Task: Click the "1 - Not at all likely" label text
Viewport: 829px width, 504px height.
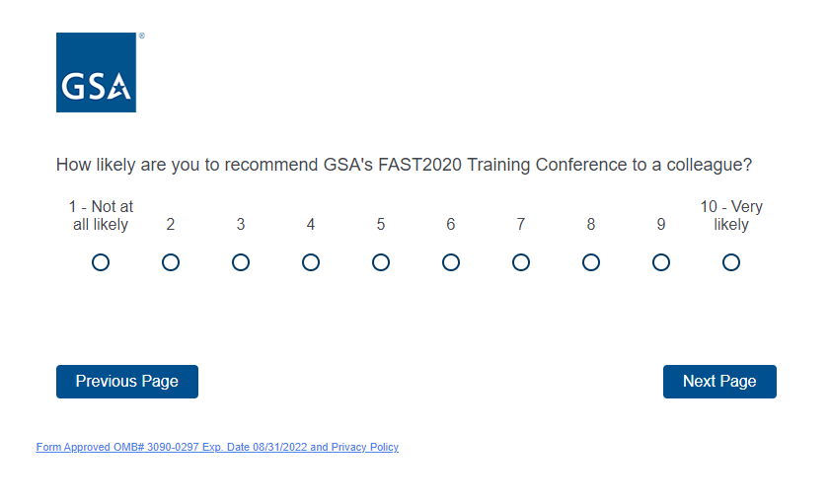Action: tap(101, 216)
